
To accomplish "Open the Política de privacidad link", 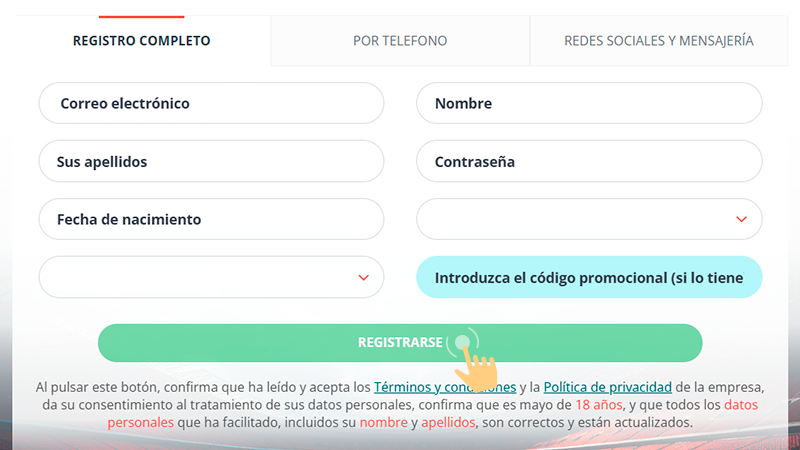I will tap(607, 387).
